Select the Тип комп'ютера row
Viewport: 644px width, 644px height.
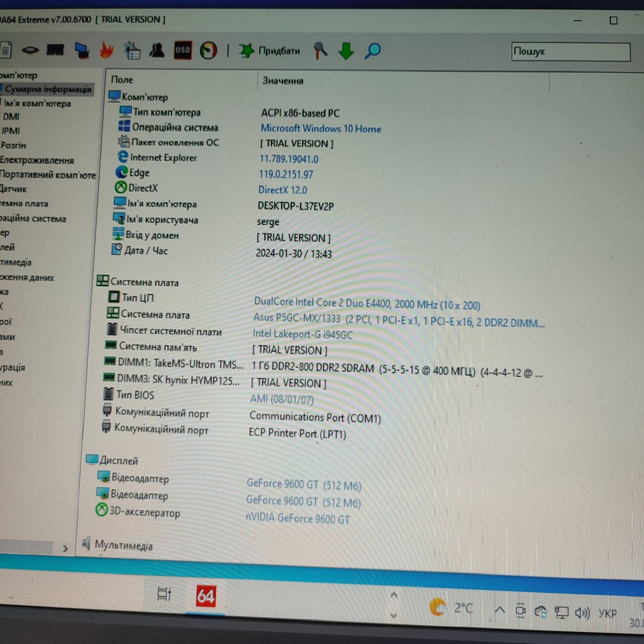pyautogui.click(x=167, y=112)
